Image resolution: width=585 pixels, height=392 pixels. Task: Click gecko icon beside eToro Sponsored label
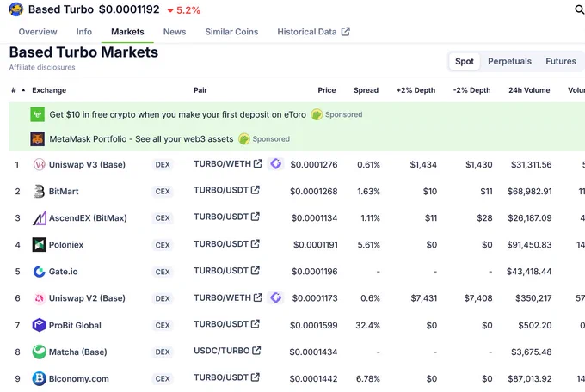[x=317, y=114]
